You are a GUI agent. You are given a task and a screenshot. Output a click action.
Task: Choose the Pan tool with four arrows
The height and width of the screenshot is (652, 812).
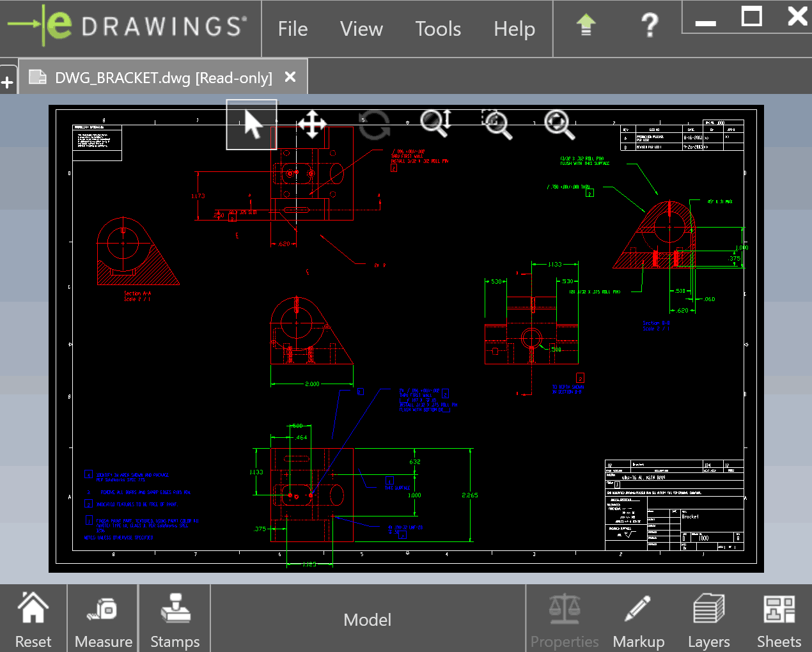tap(312, 124)
